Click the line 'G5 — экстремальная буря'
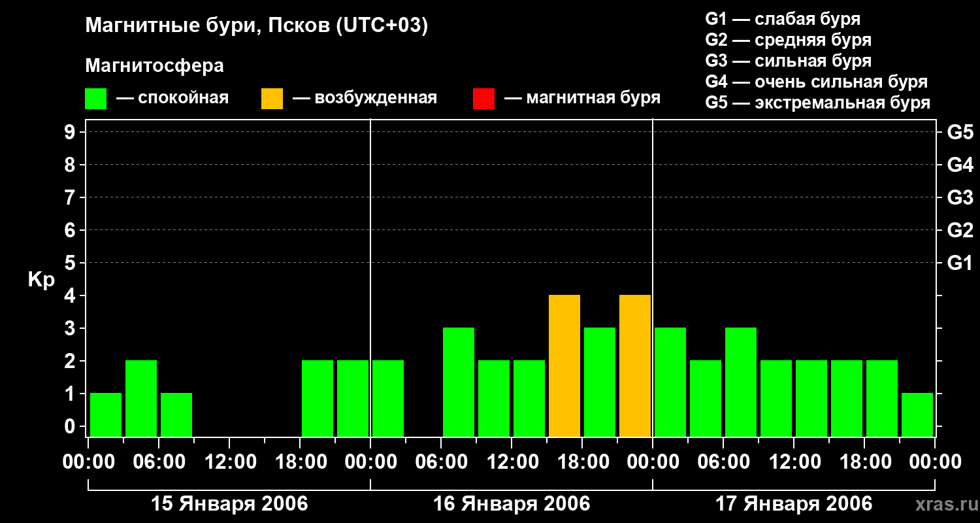980x523 pixels. pos(818,103)
